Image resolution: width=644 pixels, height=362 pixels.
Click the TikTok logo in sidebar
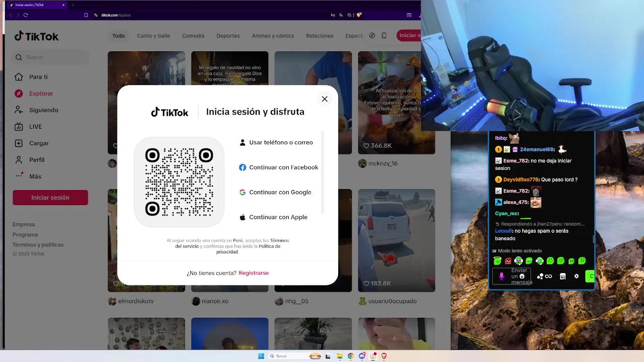pyautogui.click(x=36, y=36)
